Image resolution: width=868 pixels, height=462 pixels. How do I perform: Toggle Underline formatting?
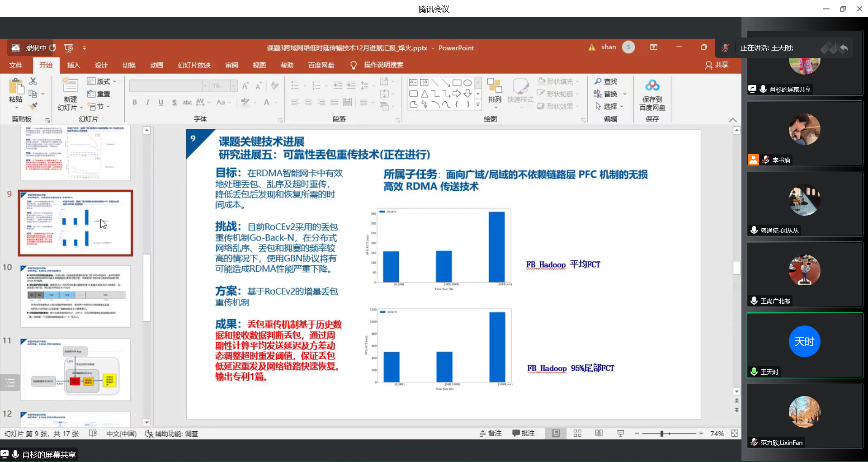point(161,103)
